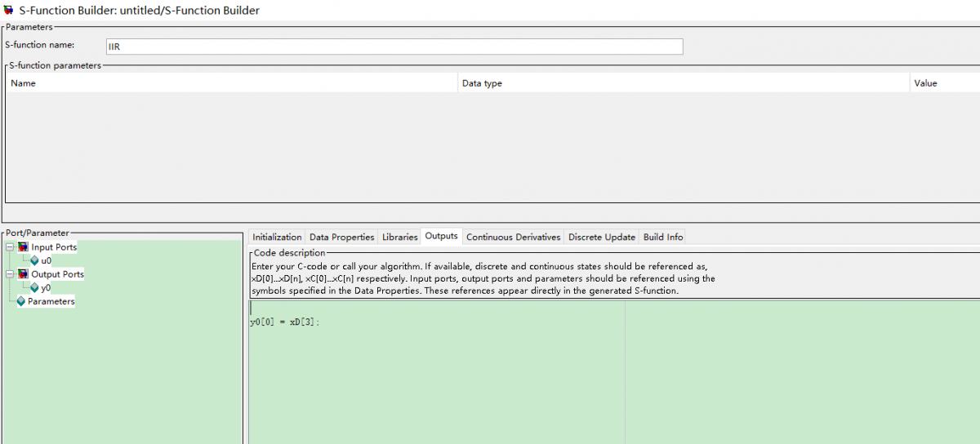The width and height of the screenshot is (980, 444).
Task: Collapse the Input Ports tree node
Action: [x=10, y=246]
